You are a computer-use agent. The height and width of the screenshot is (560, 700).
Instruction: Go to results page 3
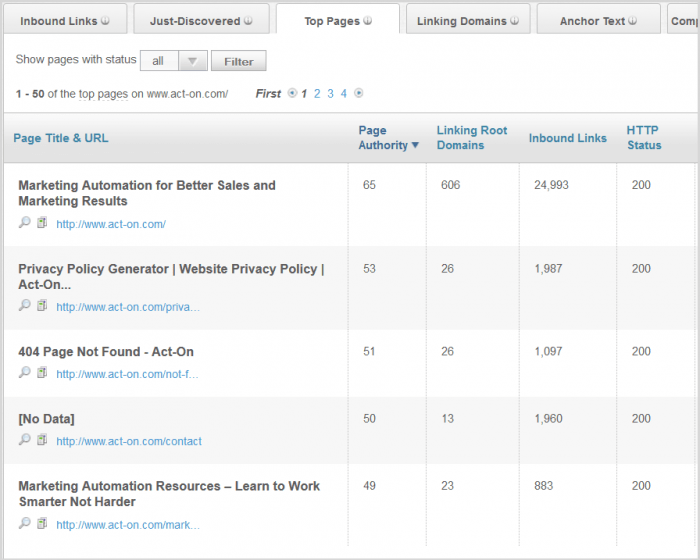tap(330, 94)
